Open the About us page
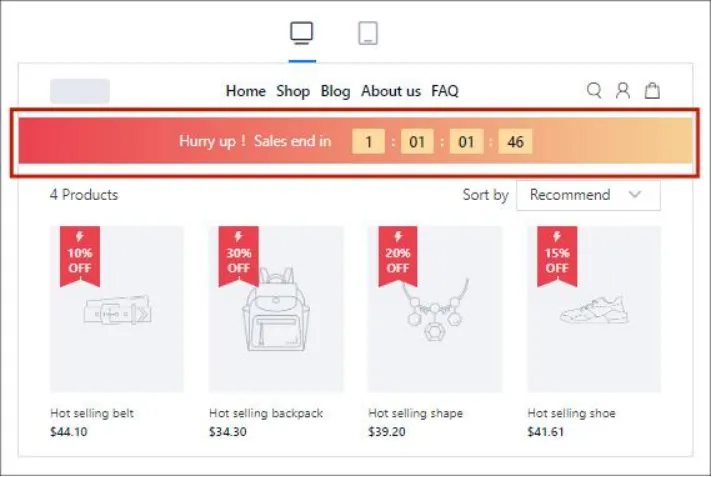The height and width of the screenshot is (477, 712). [x=391, y=91]
